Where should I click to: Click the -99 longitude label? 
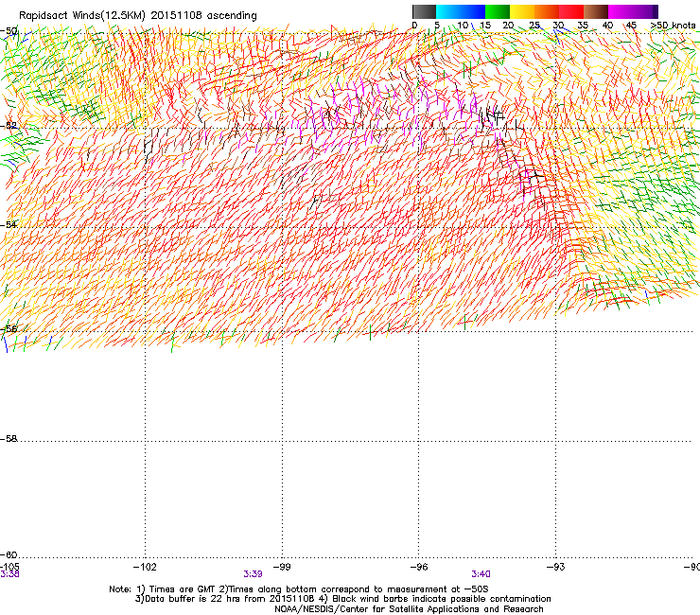(x=282, y=567)
